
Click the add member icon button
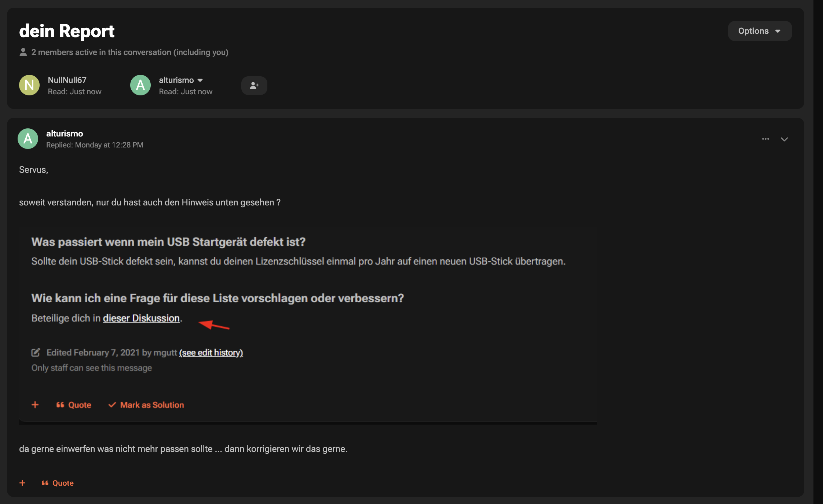(254, 85)
